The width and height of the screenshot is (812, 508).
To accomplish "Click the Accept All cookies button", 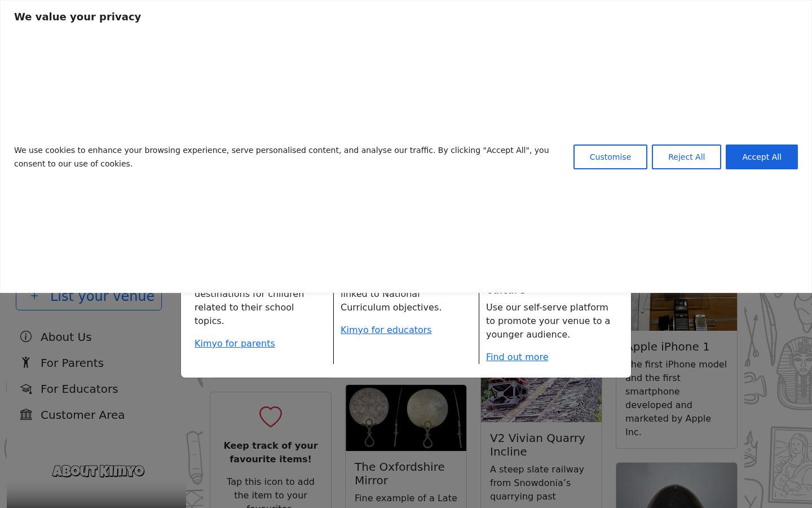I will [761, 157].
